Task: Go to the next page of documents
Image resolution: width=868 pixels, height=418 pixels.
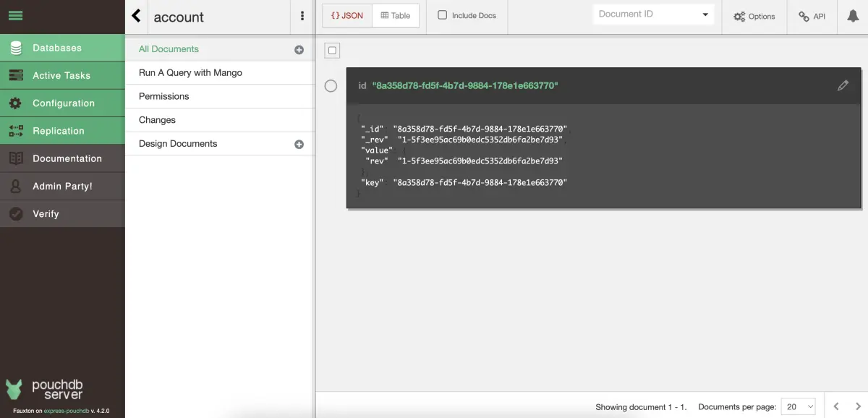Action: pyautogui.click(x=858, y=406)
